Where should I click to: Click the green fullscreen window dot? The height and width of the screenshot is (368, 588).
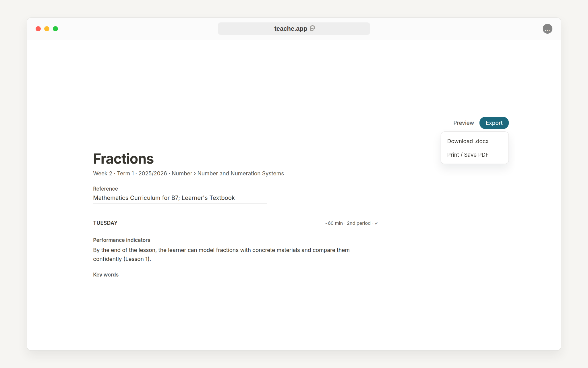tap(55, 29)
